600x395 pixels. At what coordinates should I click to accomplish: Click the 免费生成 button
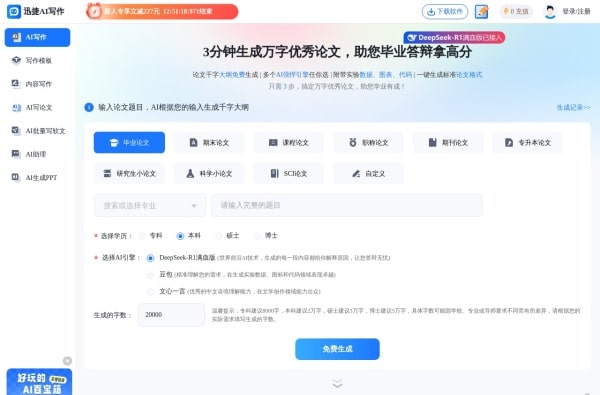tap(337, 349)
